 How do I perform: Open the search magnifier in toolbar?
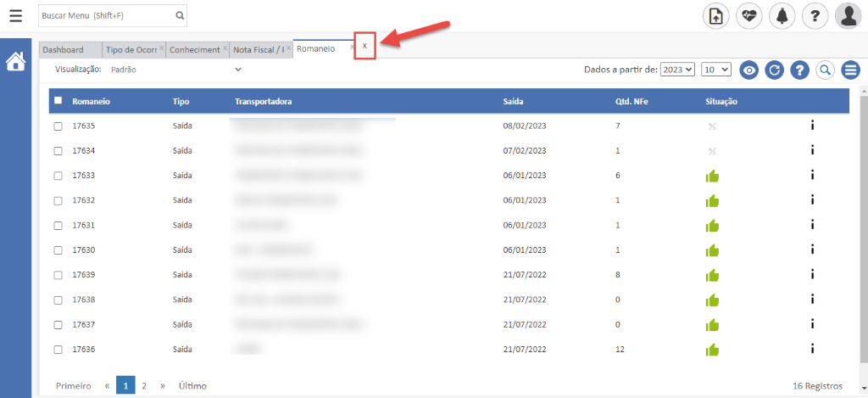tap(825, 70)
